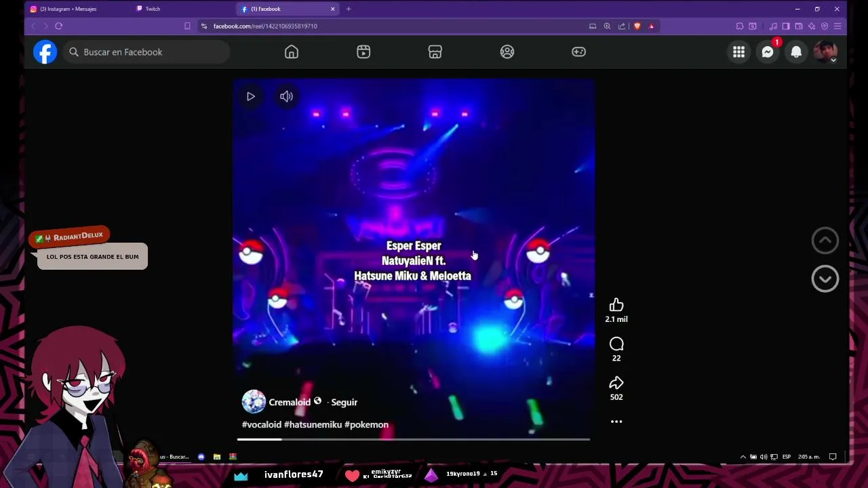This screenshot has width=868, height=488.
Task: Go back in browser history
Action: (x=33, y=26)
